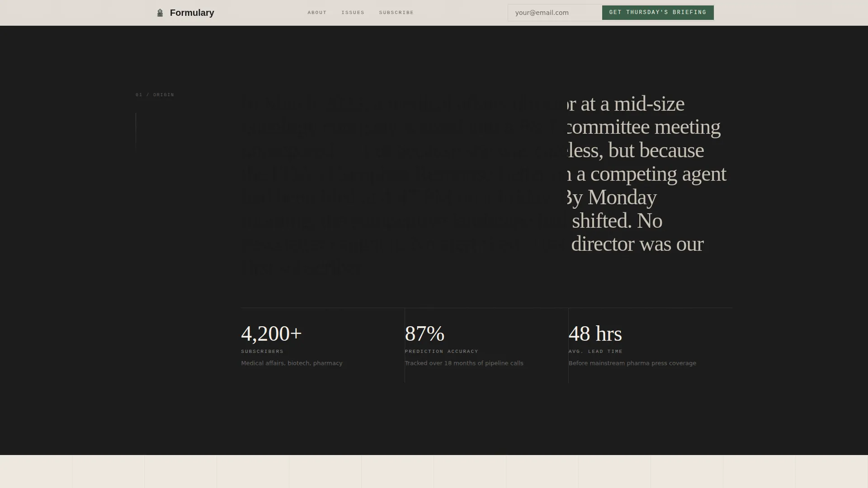The image size is (868, 488).
Task: Click the Avg. Lead Time label
Action: click(x=595, y=352)
